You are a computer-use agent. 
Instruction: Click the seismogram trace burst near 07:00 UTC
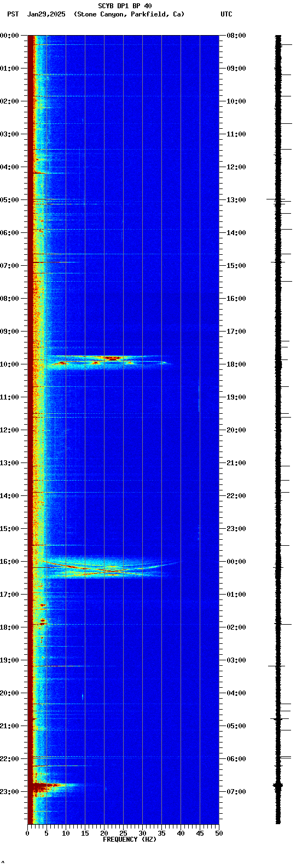pos(278,785)
